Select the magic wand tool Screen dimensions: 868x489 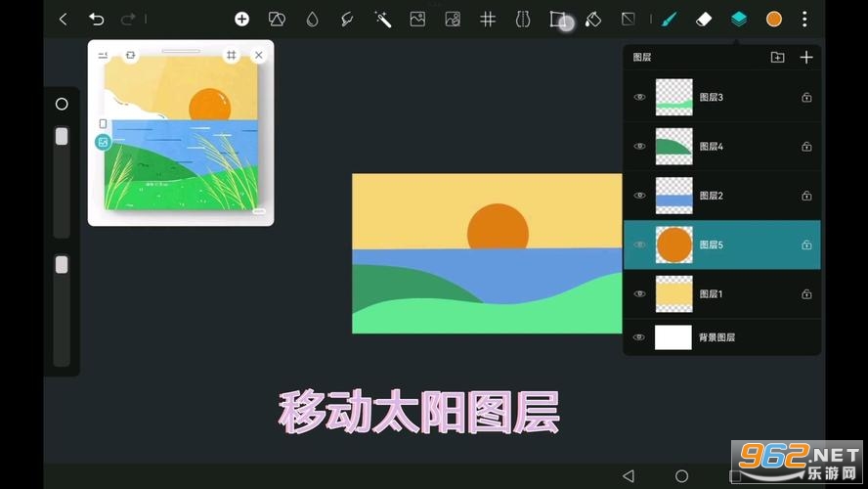click(x=382, y=20)
